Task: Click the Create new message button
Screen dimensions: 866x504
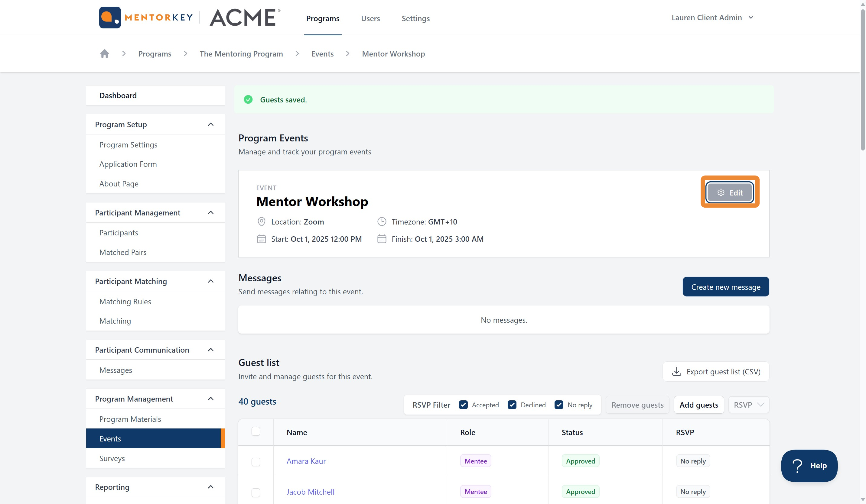Action: (x=726, y=287)
